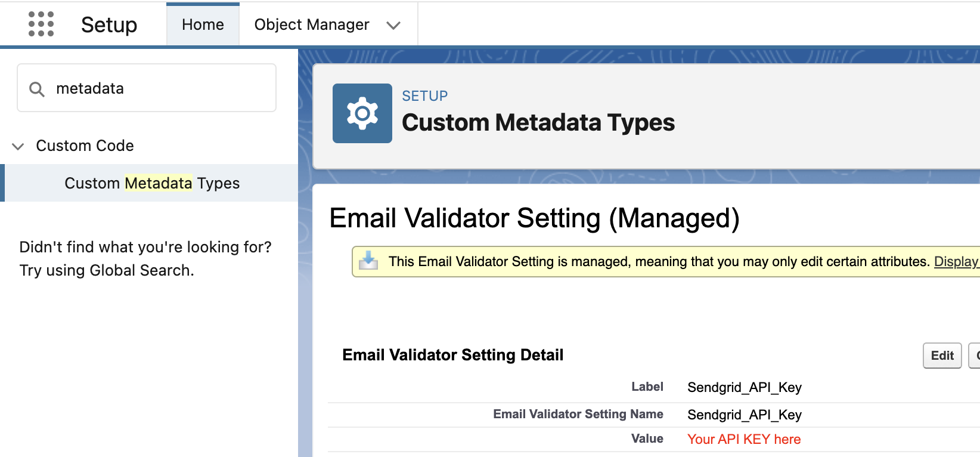Click the Setup app title
This screenshot has width=980, height=457.
[x=109, y=24]
